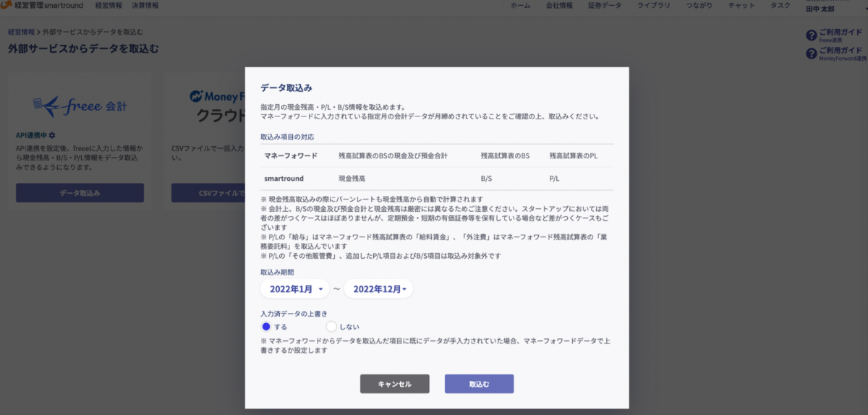The image size is (868, 415).
Task: Click the 経営情報 breadcrumb link
Action: click(21, 33)
